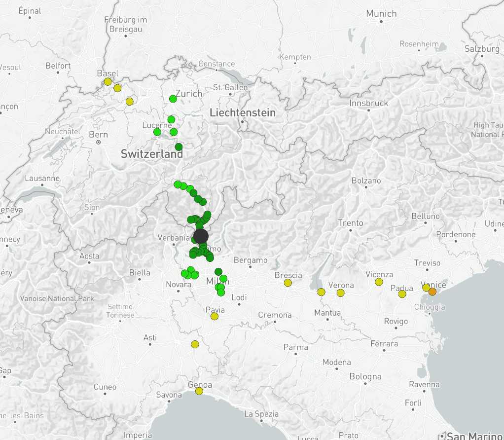
Task: Click the large dark marker near Como
Action: click(x=201, y=236)
